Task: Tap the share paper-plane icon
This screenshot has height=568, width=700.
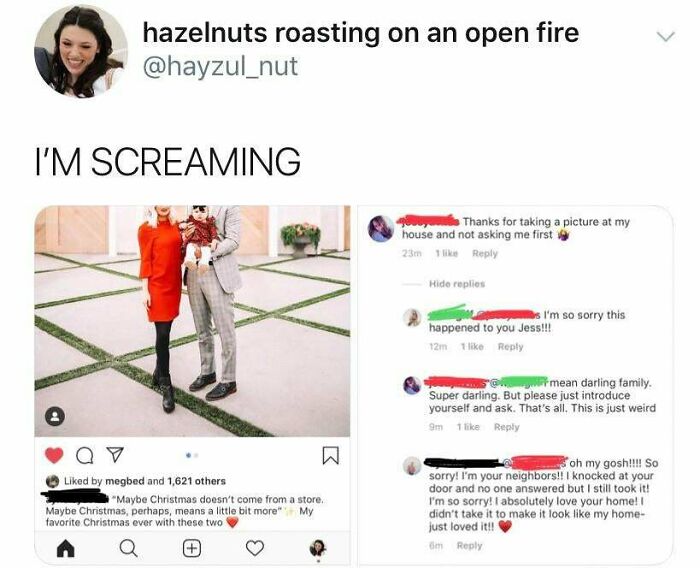Action: tap(115, 455)
